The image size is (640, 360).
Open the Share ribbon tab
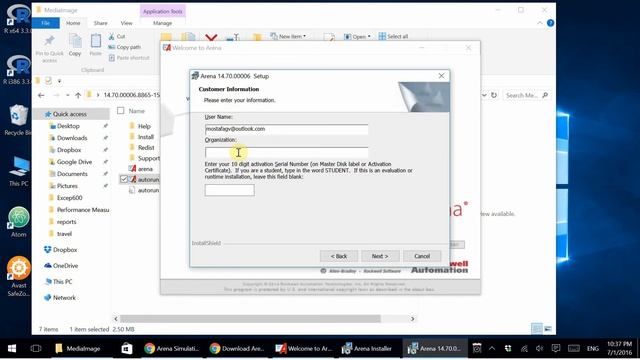[x=100, y=23]
